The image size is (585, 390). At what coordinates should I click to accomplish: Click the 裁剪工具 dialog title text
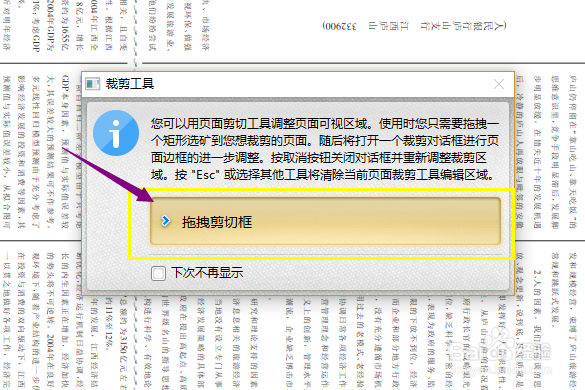coord(129,84)
